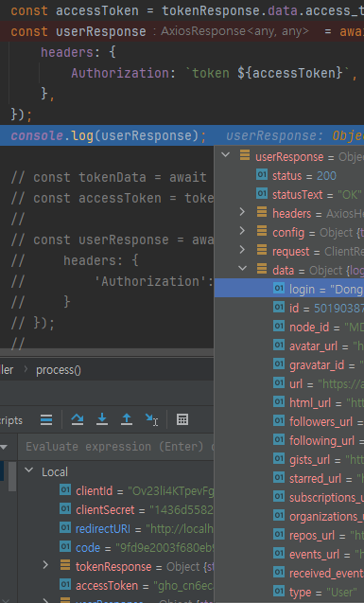Select the repos_url row
Screen dimensions: 364x603
289,535
